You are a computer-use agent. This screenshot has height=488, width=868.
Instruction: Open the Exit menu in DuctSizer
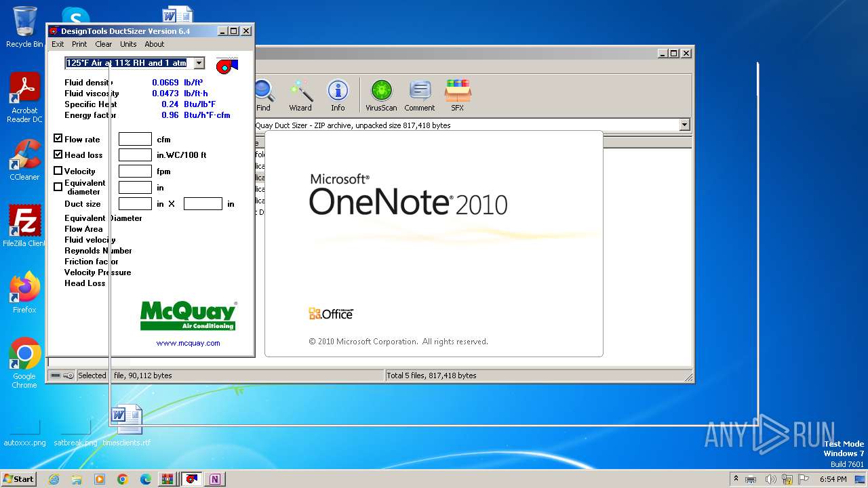tap(58, 44)
